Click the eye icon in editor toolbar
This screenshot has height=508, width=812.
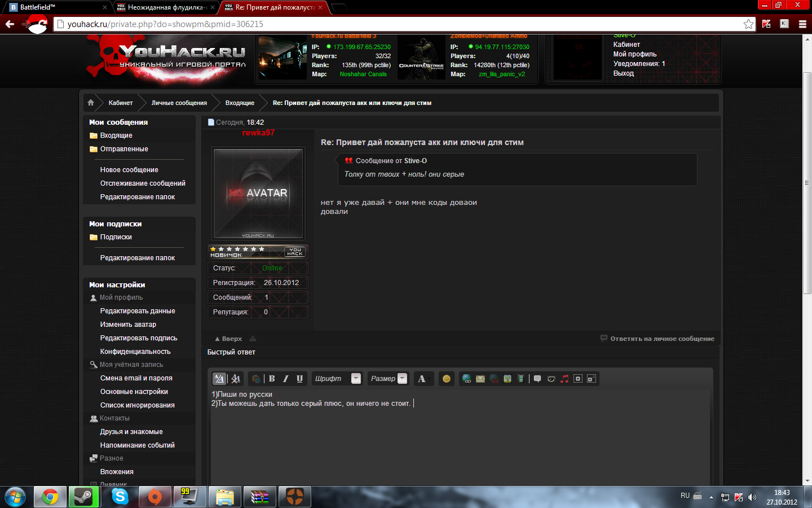click(551, 379)
